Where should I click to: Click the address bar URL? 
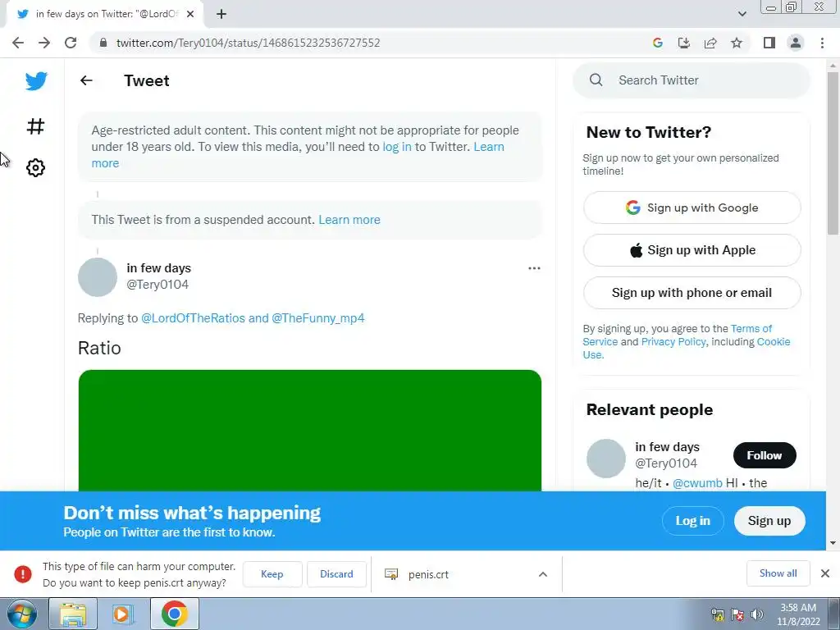click(248, 43)
